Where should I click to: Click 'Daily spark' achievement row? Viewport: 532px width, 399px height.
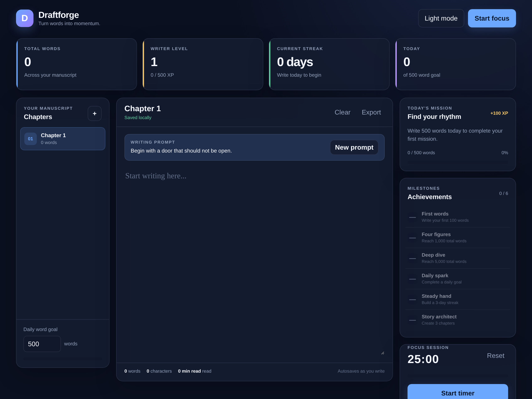[458, 279]
